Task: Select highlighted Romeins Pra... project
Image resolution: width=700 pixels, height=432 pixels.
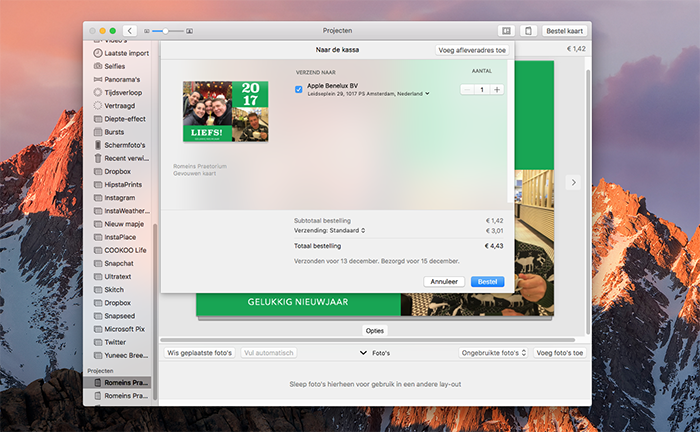Action: click(118, 382)
